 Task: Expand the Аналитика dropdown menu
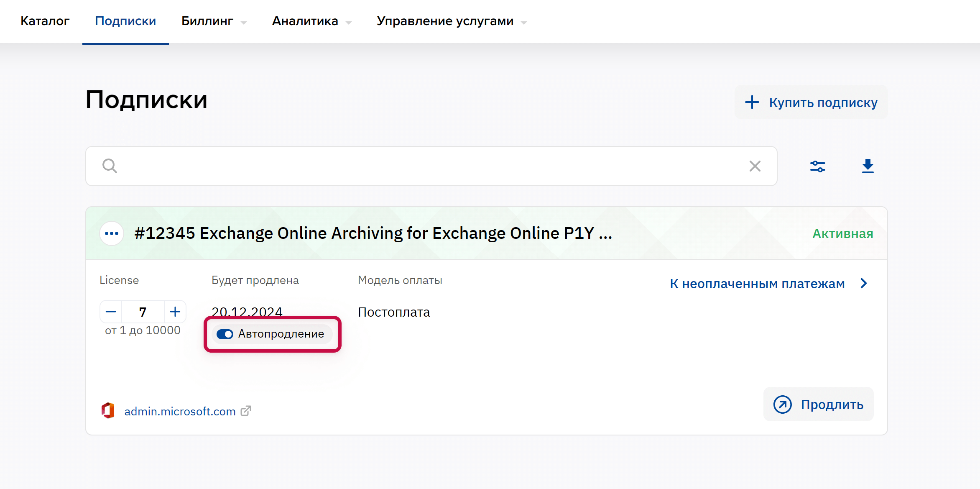311,21
